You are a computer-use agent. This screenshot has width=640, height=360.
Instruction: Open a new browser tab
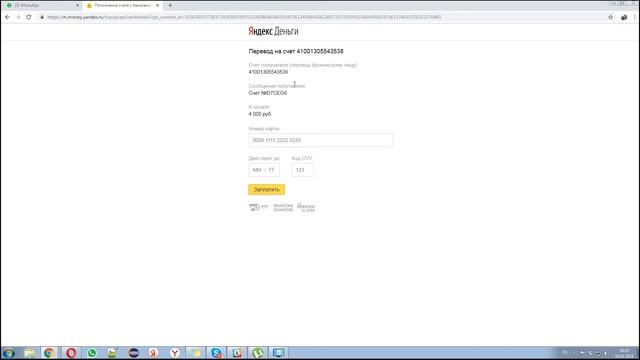pos(170,5)
